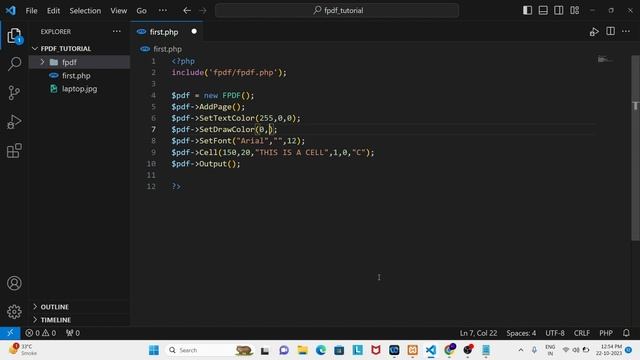
Task: Open the File menu
Action: (31, 11)
